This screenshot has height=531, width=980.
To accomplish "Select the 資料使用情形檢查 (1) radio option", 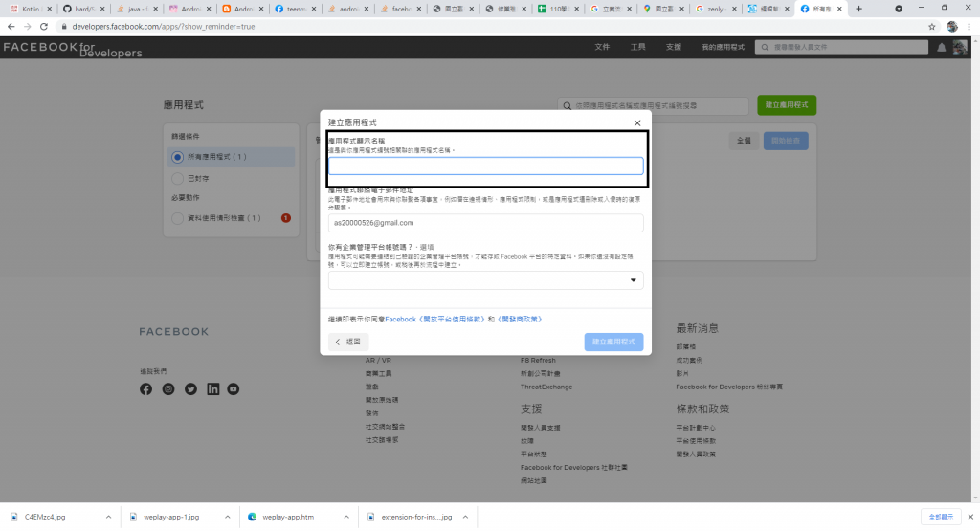I will click(177, 218).
